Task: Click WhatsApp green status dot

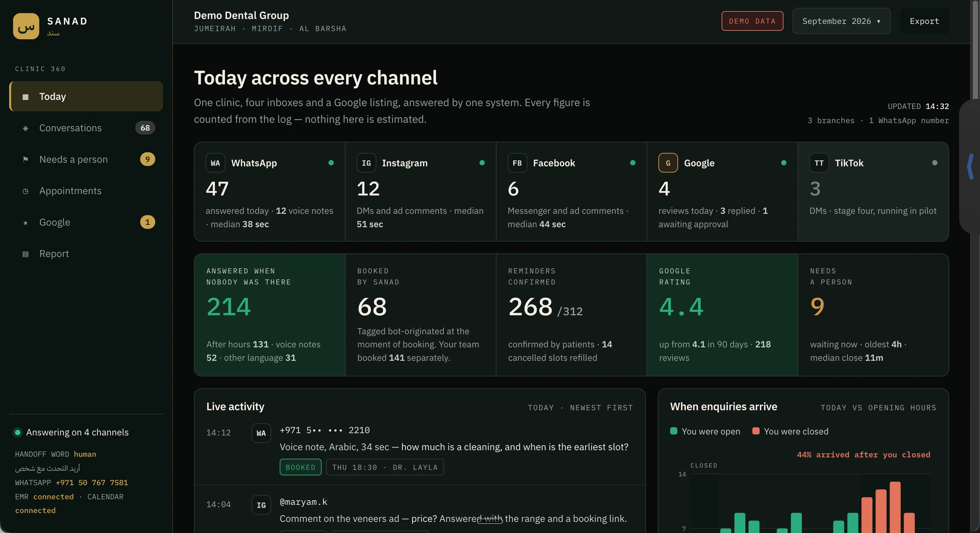Action: click(x=331, y=163)
